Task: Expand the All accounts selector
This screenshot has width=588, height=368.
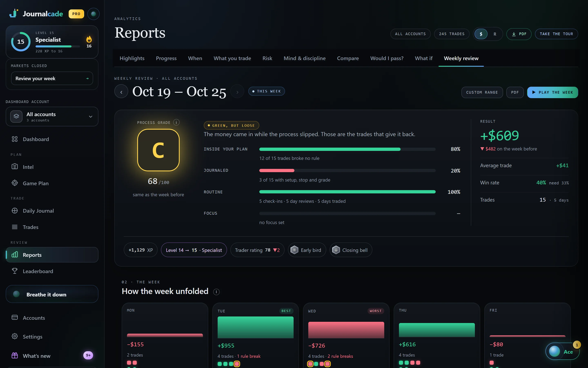Action: 52,117
